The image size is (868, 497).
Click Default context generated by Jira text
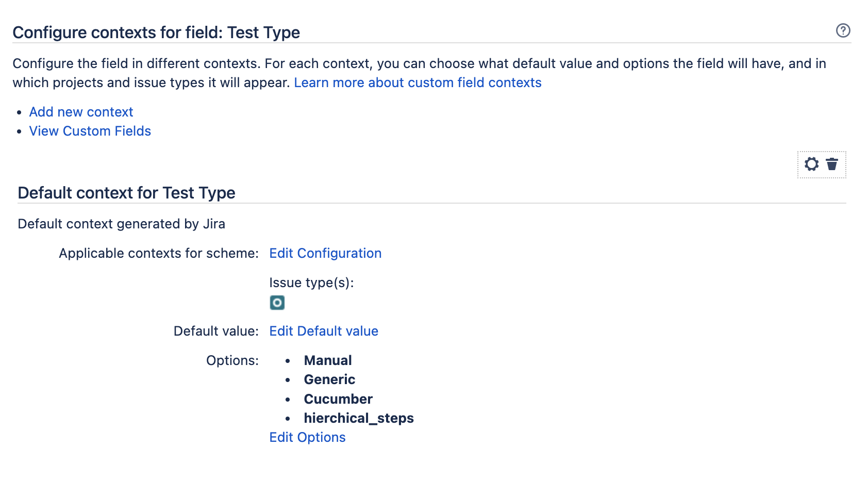point(121,224)
